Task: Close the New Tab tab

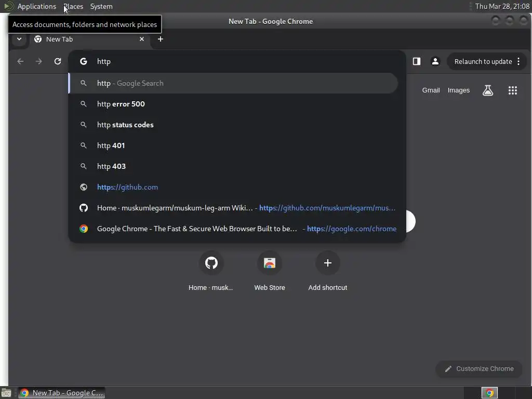Action: [x=142, y=39]
